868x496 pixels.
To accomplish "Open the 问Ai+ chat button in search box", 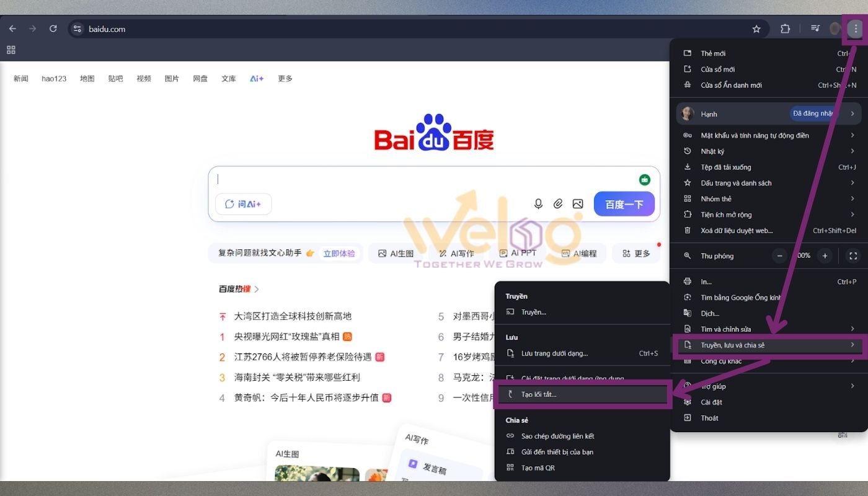I will 243,204.
